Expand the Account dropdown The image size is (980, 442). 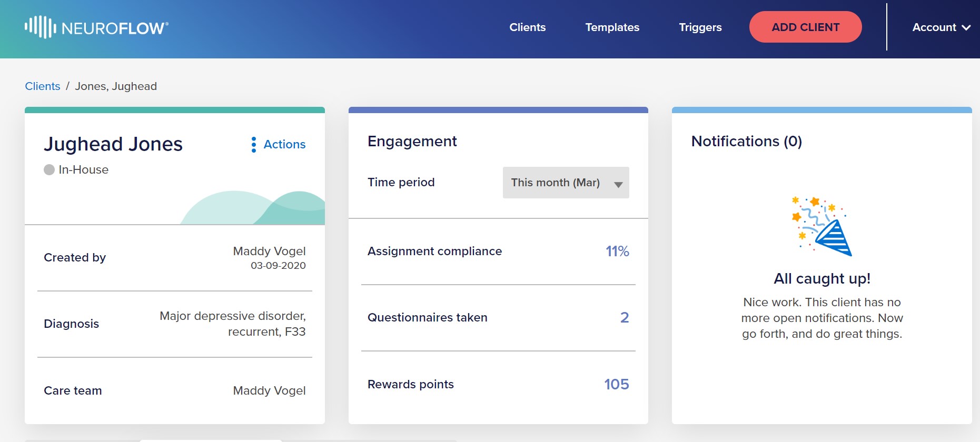[941, 27]
